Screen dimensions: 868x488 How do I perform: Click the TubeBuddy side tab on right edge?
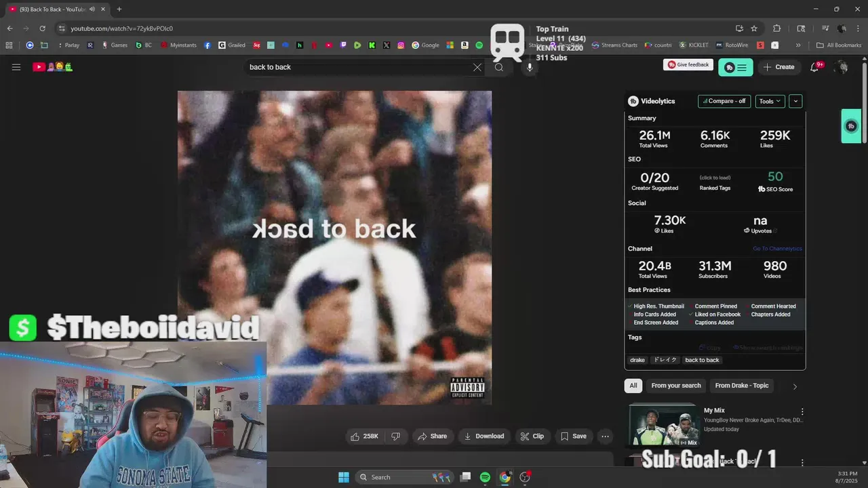[x=852, y=126]
